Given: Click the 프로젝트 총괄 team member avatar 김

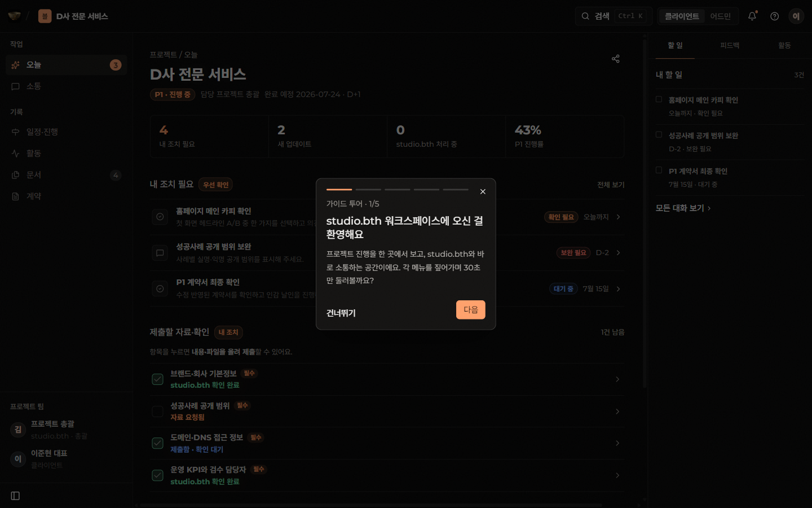Looking at the screenshot, I should coord(18,430).
